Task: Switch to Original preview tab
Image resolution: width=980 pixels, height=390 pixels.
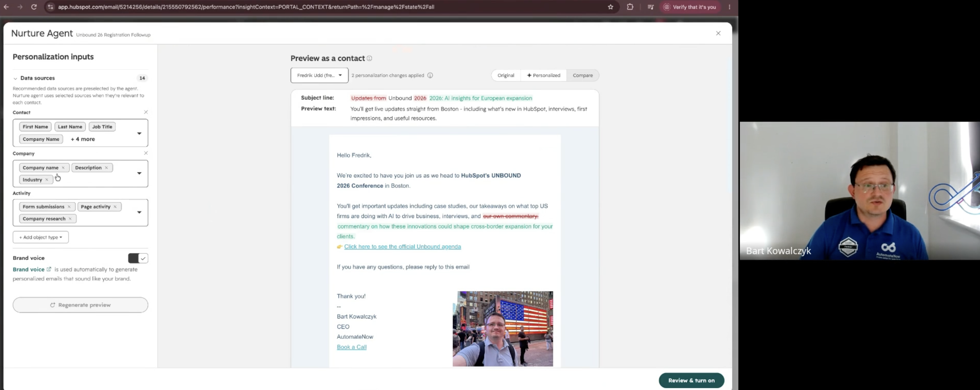Action: (x=505, y=75)
